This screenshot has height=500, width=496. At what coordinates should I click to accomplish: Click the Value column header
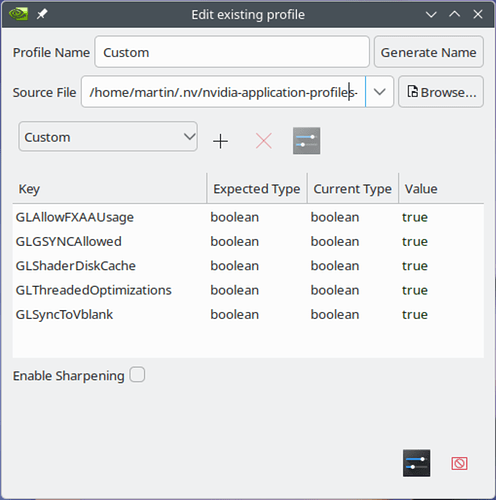441,189
